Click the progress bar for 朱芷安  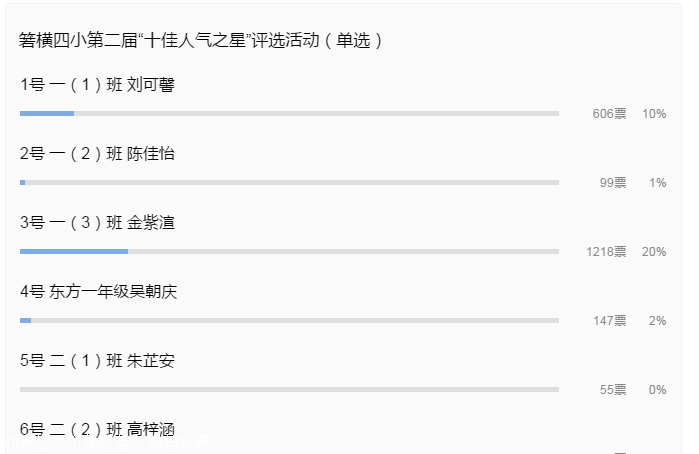[x=289, y=389]
